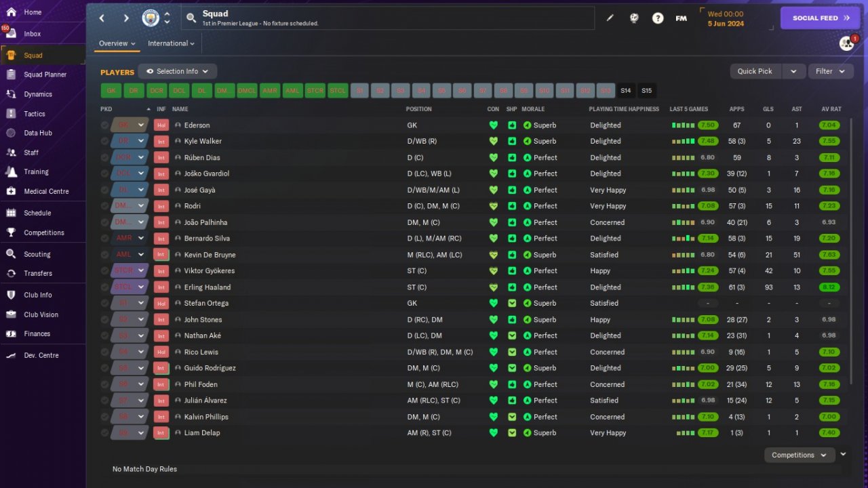868x488 pixels.
Task: Sort by the GLS column header
Action: (768, 109)
